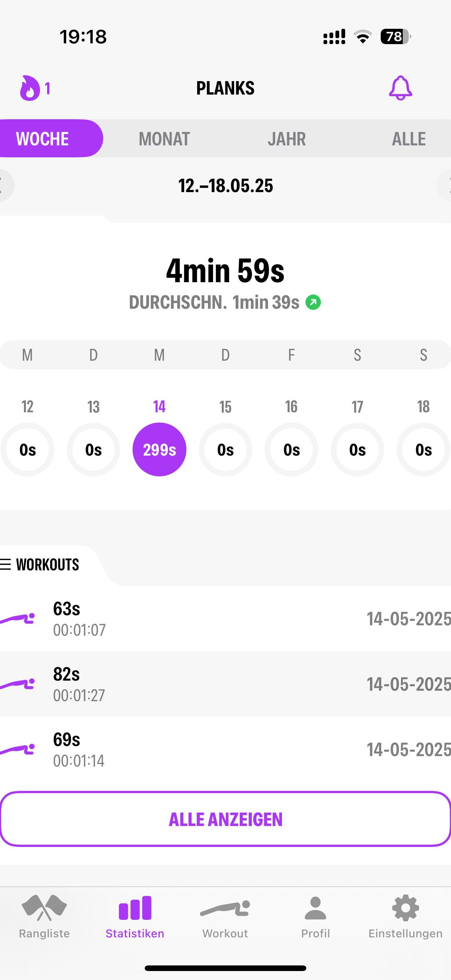Viewport: 451px width, 980px height.
Task: Select the WOCHE period toggle
Action: (x=51, y=138)
